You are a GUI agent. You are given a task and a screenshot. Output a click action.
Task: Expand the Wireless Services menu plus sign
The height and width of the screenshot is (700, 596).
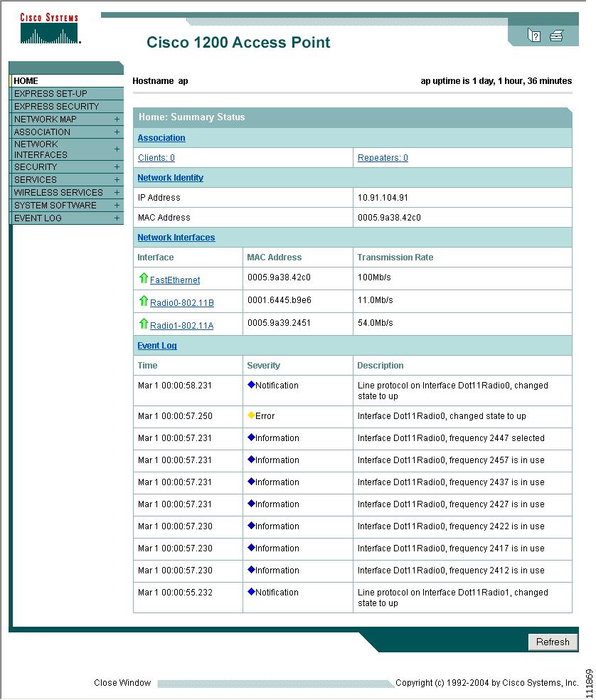(x=117, y=192)
